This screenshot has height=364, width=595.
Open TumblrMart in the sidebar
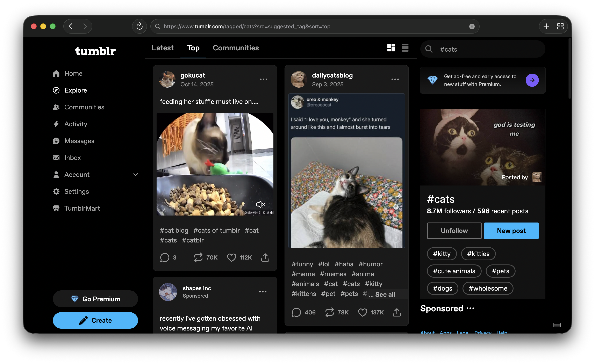click(82, 208)
